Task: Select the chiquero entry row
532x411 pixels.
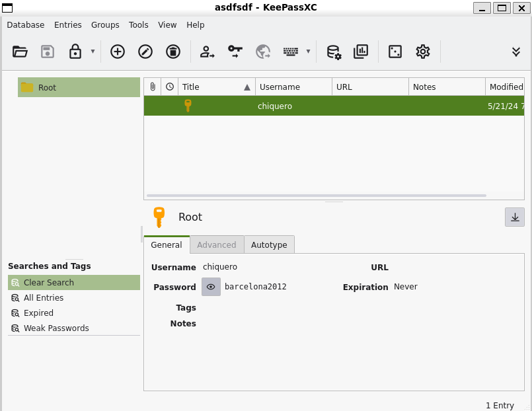Action: click(x=334, y=106)
